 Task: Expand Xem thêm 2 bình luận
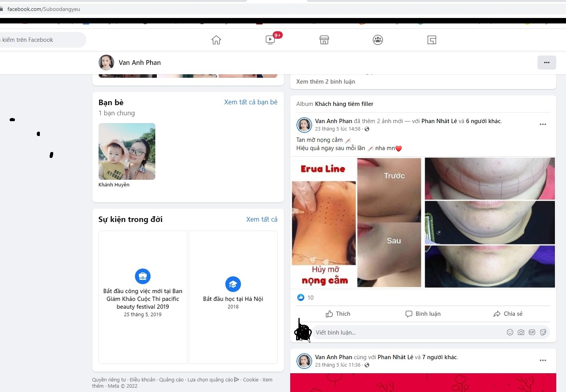(x=325, y=82)
